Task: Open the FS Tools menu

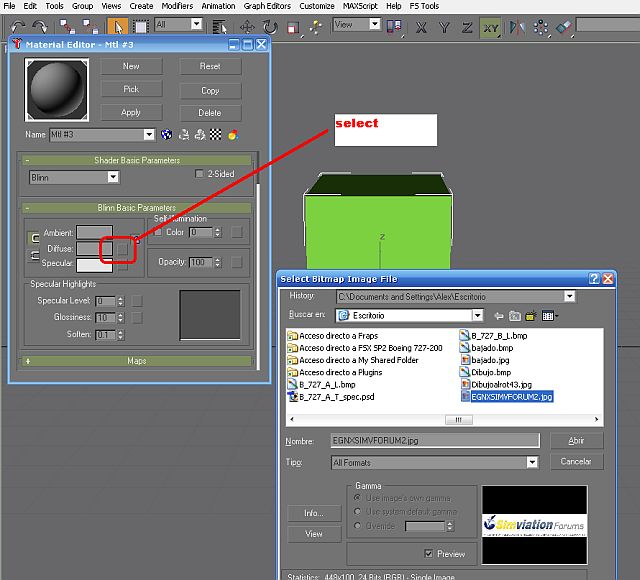Action: point(424,6)
